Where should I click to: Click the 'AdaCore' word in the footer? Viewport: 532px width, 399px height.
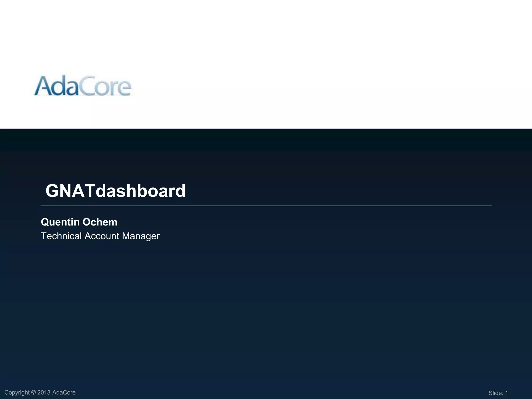(x=64, y=393)
